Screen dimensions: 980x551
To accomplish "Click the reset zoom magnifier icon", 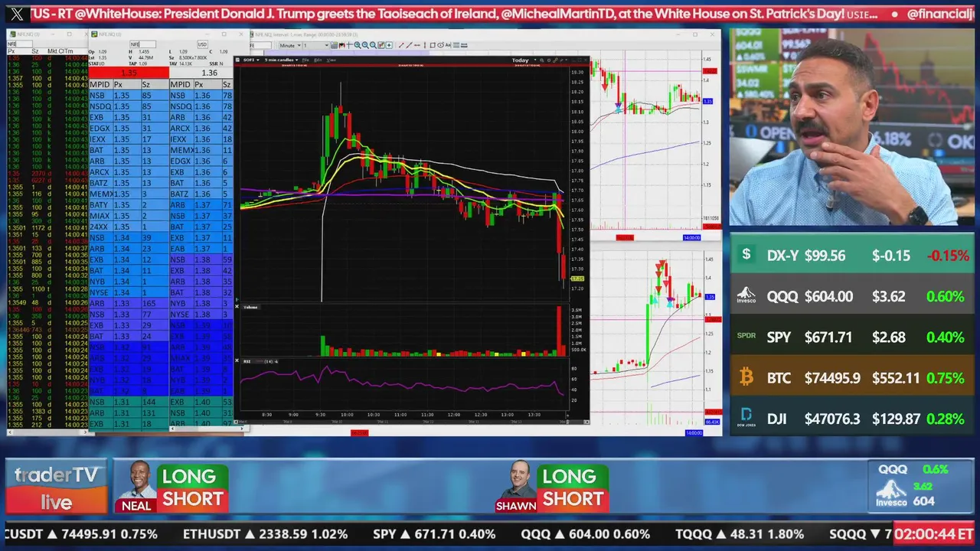I will point(373,45).
